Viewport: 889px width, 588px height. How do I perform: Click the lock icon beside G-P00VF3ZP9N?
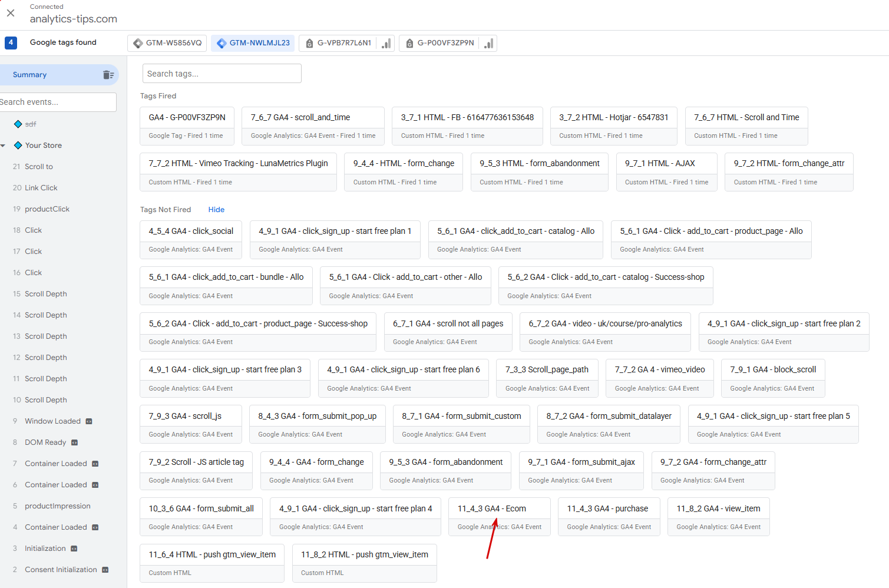pos(409,43)
